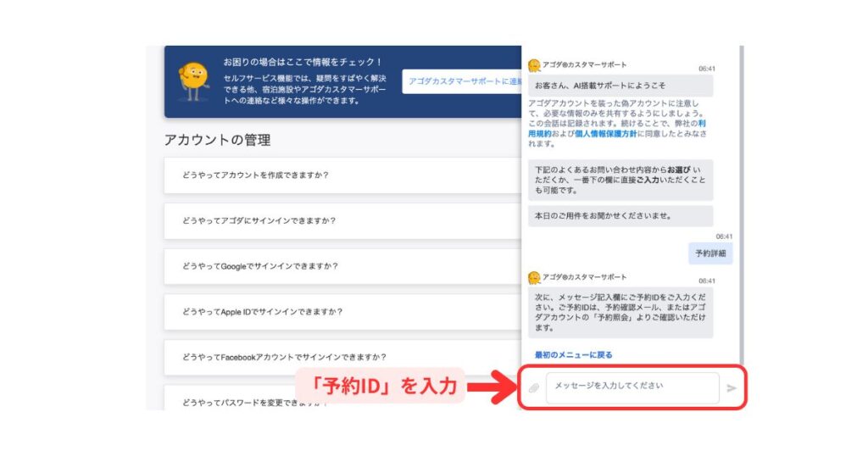Expand どうやってApple IDでサインインできますか？ question
868x456 pixels.
[342, 312]
